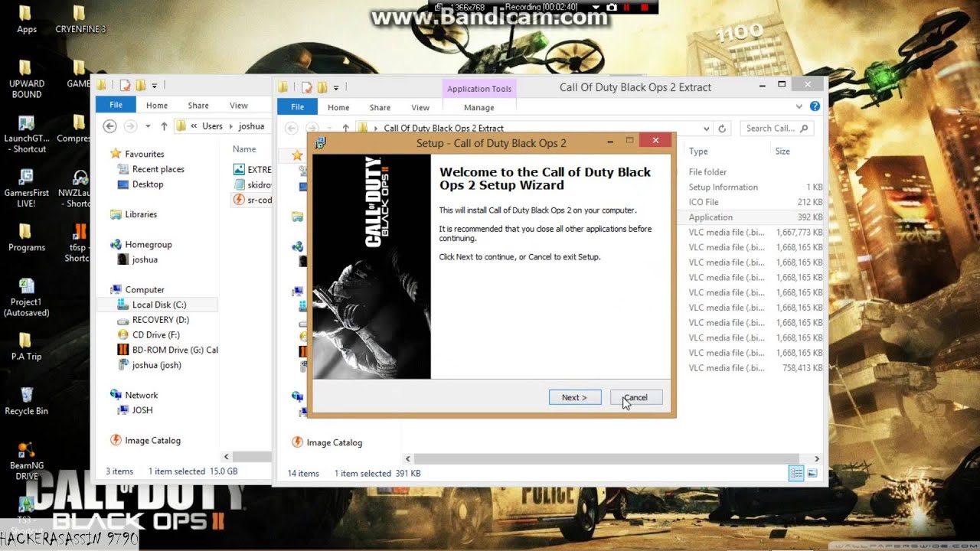Sort by the Size column header
The width and height of the screenshot is (980, 551).
pyautogui.click(x=782, y=152)
